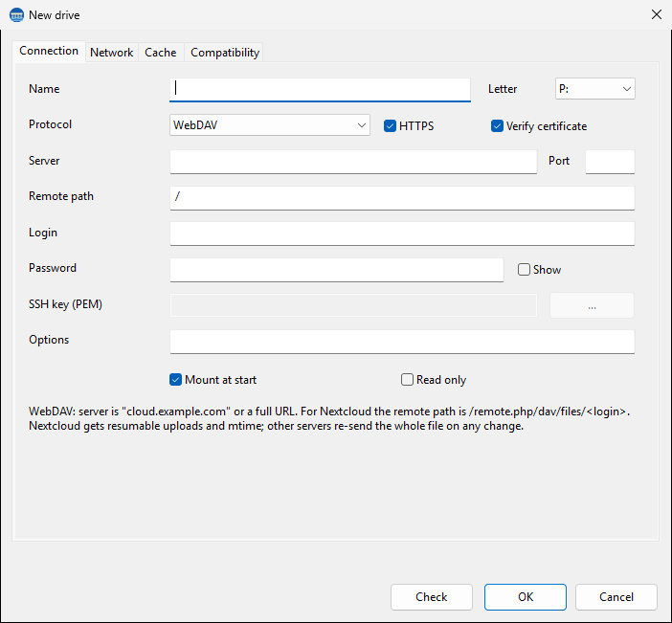Switch to the Network tab
The image size is (672, 623).
111,53
